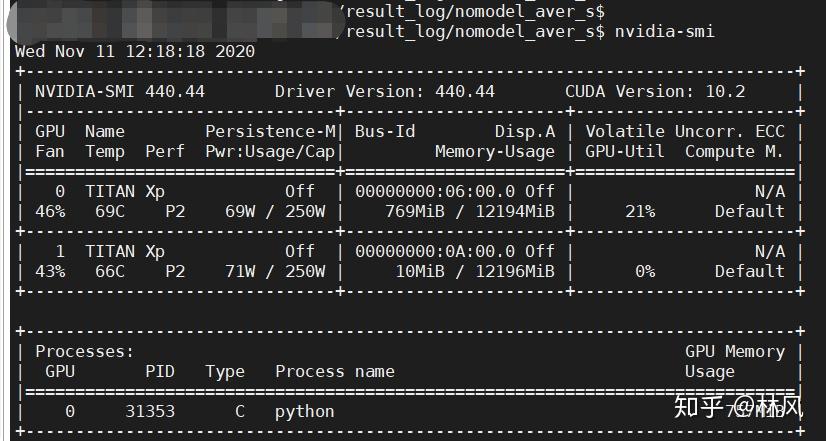Click GPU 0 memory usage 769MiB / 12194MiB

[470, 211]
